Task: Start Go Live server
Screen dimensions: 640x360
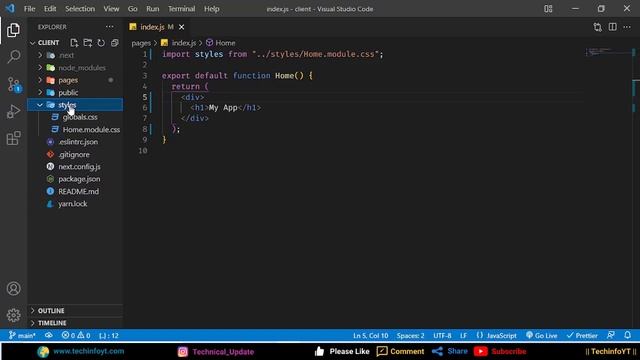Action: [x=542, y=336]
